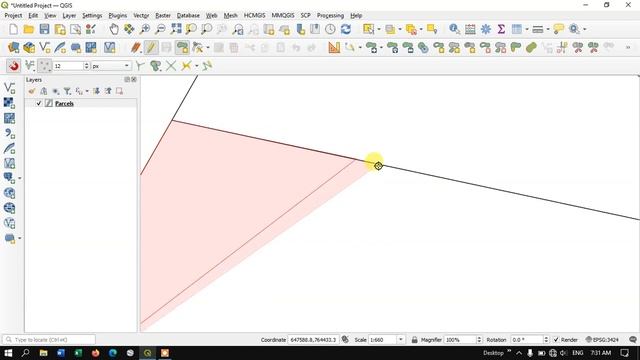Open the Processing menu
The image size is (640, 360).
[330, 16]
